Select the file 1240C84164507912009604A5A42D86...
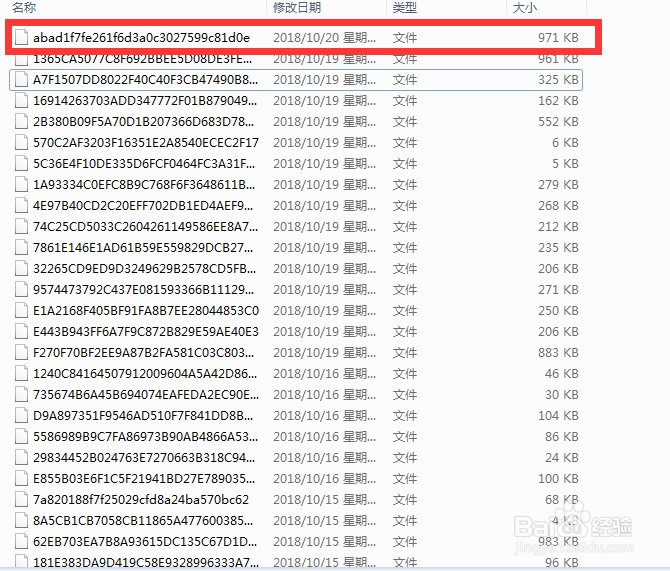Screen dimensions: 670x571 145,374
